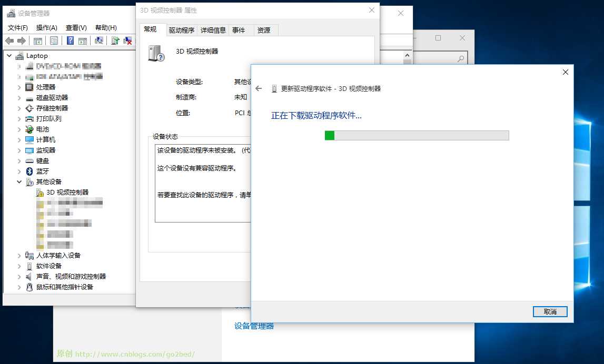Open the 文件(F) menu
The image size is (604, 364).
pos(18,28)
